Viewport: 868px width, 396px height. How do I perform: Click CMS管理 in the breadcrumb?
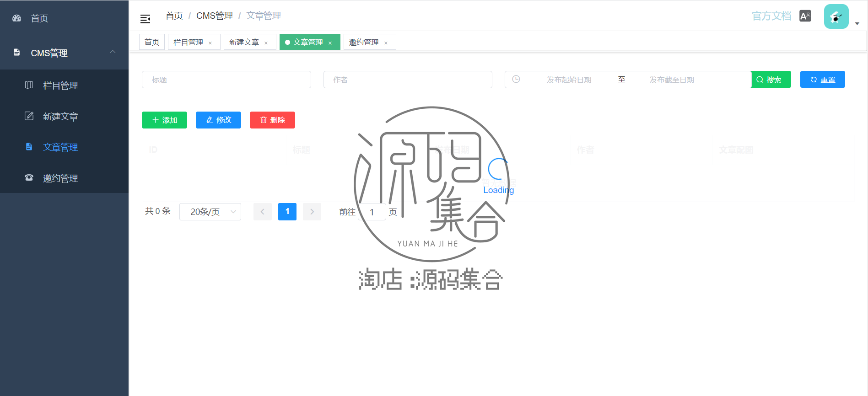click(x=215, y=16)
